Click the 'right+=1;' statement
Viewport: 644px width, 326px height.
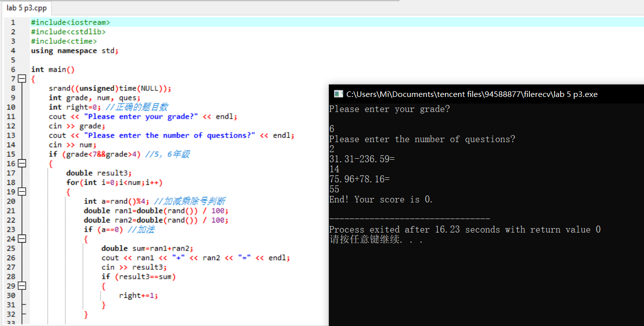139,295
